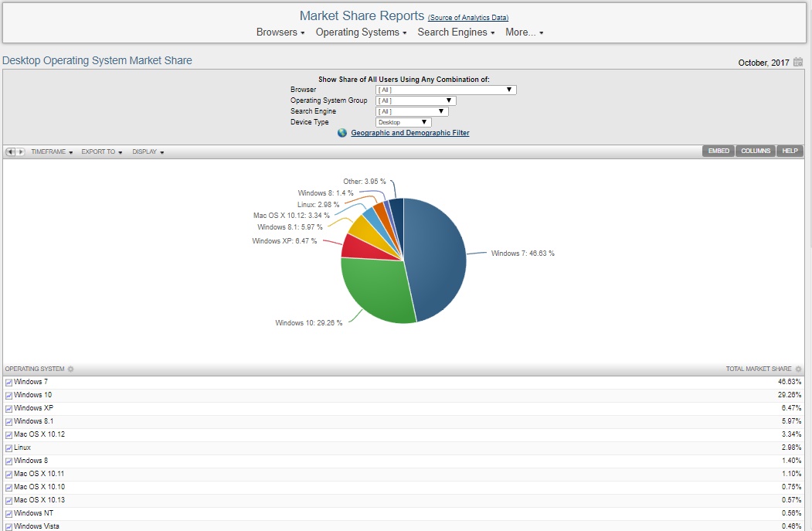Click the 'Windows 8: 1.4 %' chart label
This screenshot has width=812, height=531.
click(x=325, y=192)
